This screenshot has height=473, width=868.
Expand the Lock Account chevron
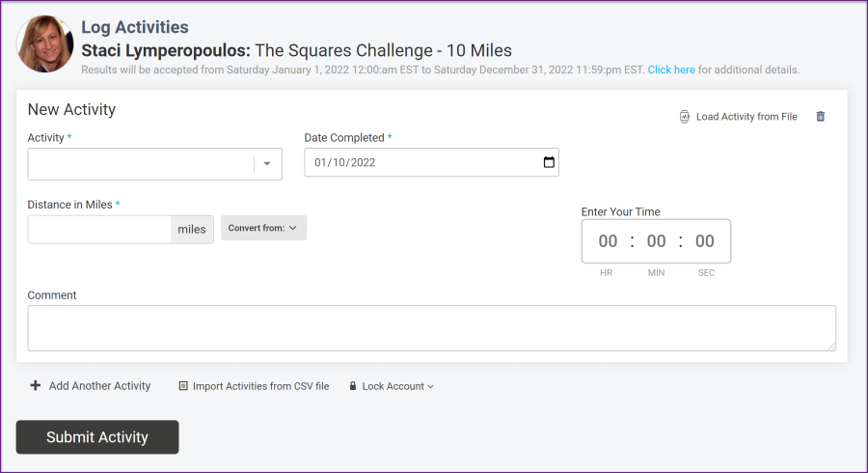(430, 387)
